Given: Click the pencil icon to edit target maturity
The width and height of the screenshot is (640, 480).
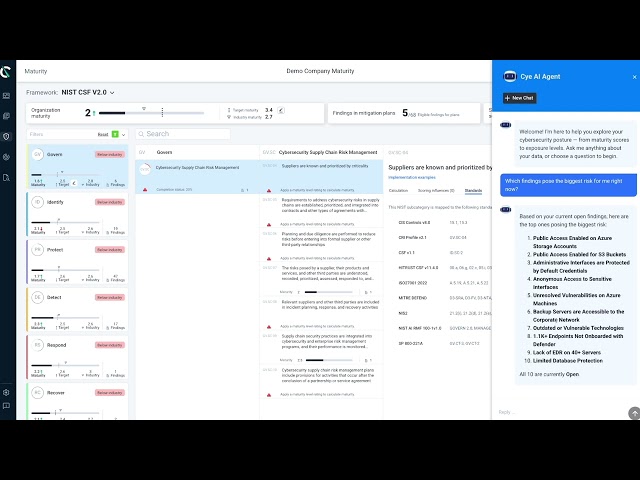Looking at the screenshot, I should pos(281,110).
